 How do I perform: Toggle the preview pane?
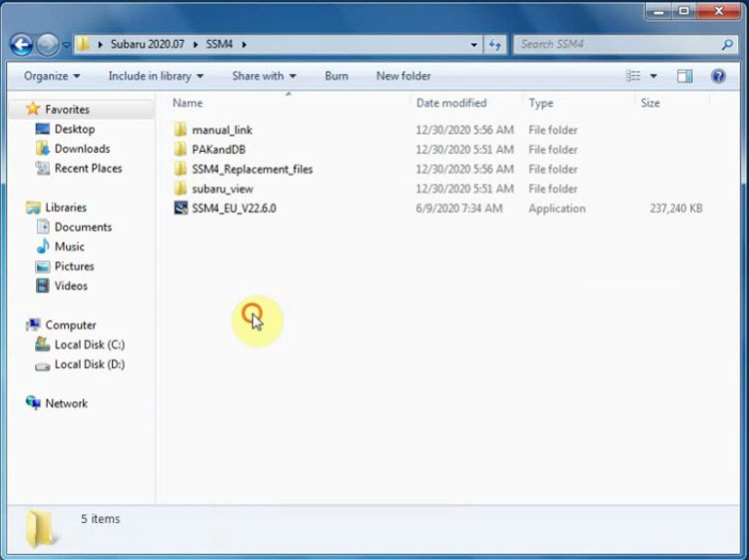click(684, 76)
